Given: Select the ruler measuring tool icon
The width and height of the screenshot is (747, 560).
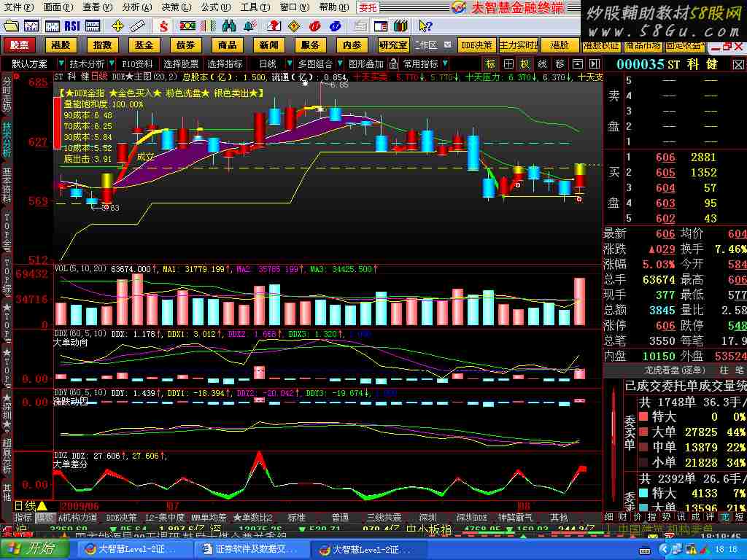Looking at the screenshot, I should click(138, 26).
